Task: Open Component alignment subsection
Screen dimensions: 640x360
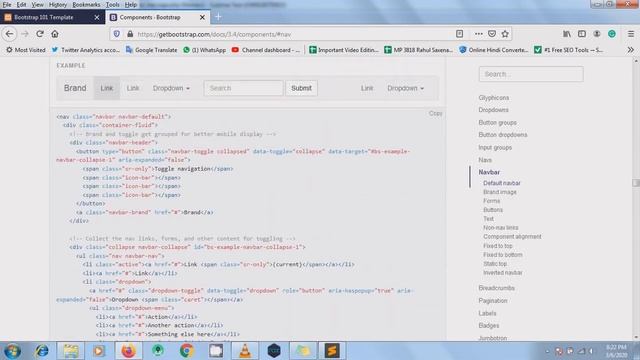Action: [x=512, y=237]
